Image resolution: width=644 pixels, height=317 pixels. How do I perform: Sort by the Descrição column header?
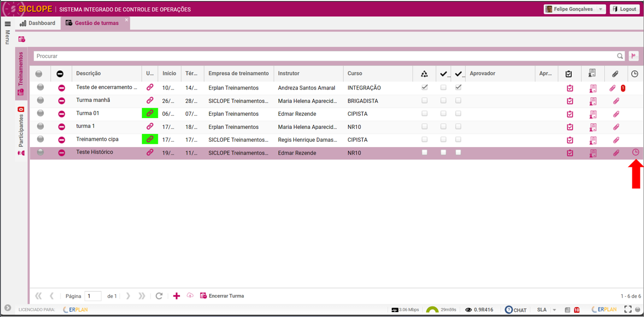(x=107, y=73)
